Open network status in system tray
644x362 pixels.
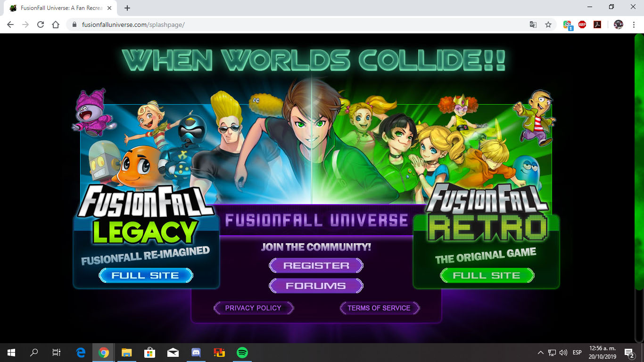(552, 353)
